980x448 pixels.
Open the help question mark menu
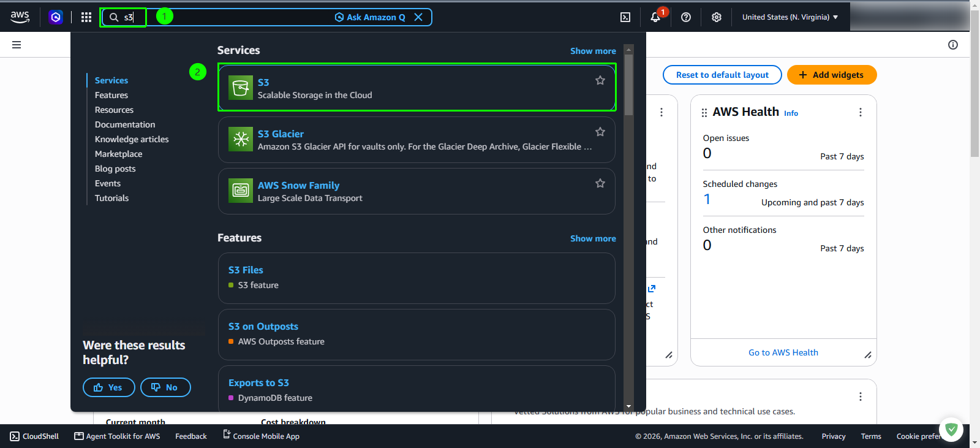(686, 17)
